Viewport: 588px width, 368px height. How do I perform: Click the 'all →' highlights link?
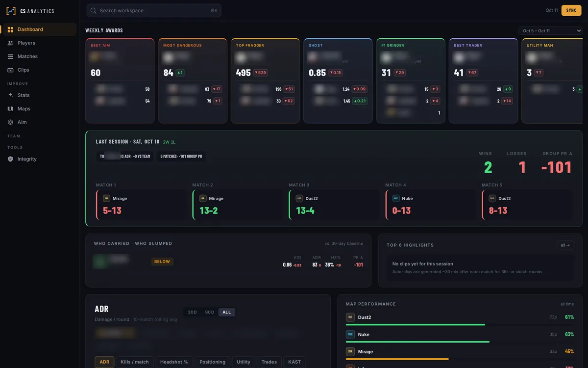pyautogui.click(x=565, y=245)
